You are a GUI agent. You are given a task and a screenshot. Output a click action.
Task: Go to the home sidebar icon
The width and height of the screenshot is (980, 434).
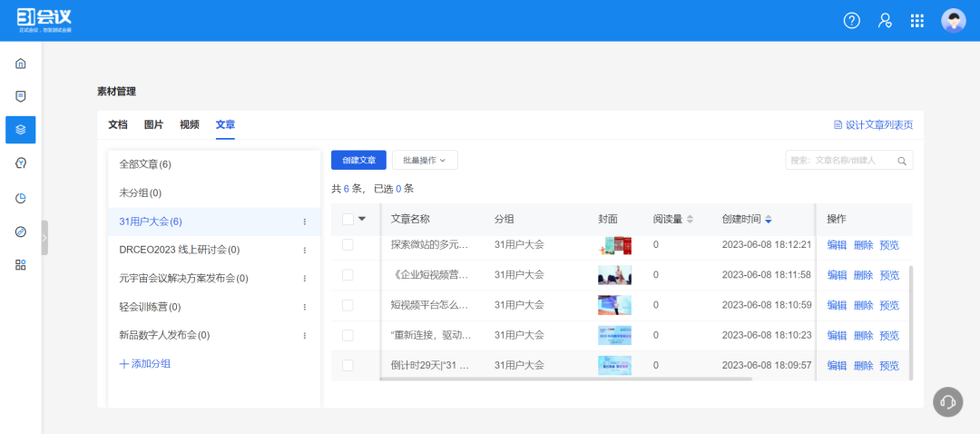21,64
